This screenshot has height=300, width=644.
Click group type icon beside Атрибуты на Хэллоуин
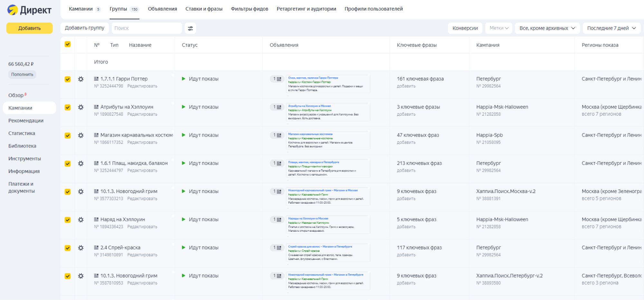coord(96,107)
